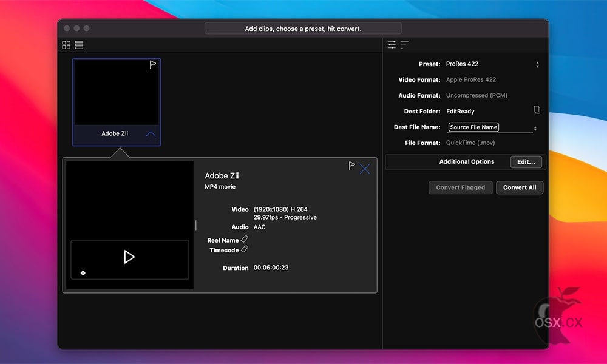Click the MP4 movie subtitle
The image size is (607, 364).
point(220,187)
